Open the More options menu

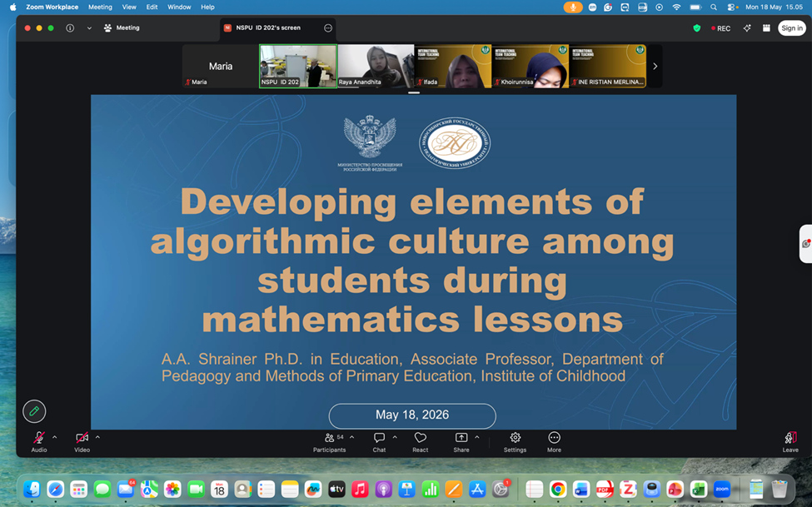pos(554,442)
